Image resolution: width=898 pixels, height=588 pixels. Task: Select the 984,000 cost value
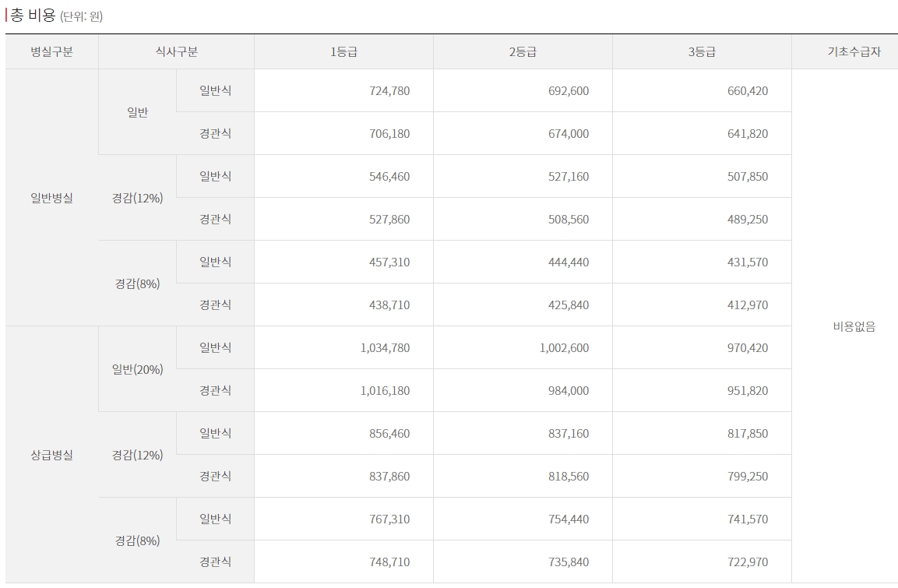pos(569,391)
